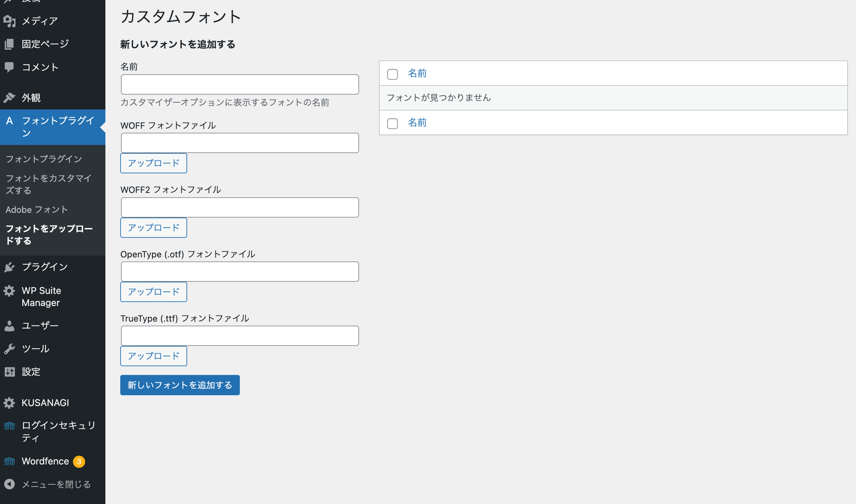Open the メディア menu

[53, 21]
